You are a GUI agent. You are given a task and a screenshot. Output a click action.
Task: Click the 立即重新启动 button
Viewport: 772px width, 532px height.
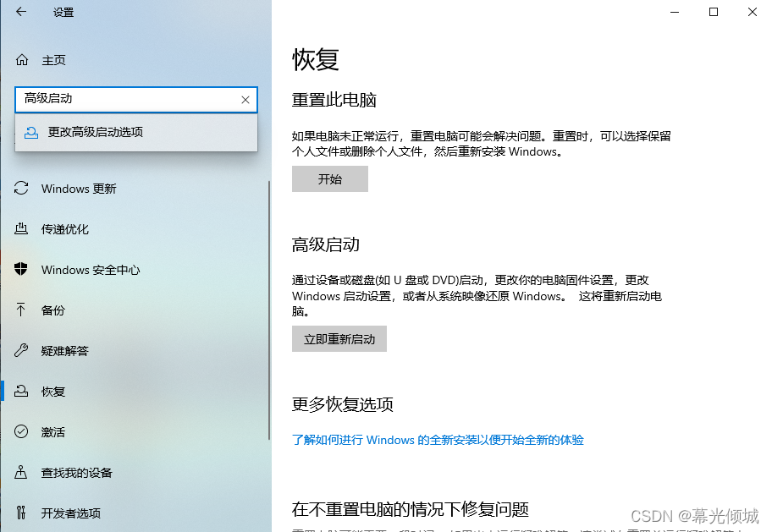339,338
